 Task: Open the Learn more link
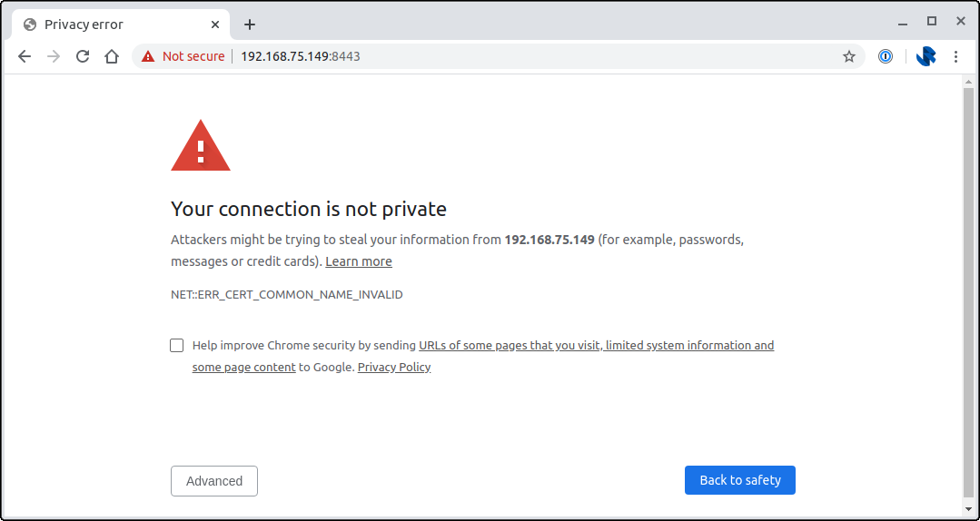tap(359, 261)
